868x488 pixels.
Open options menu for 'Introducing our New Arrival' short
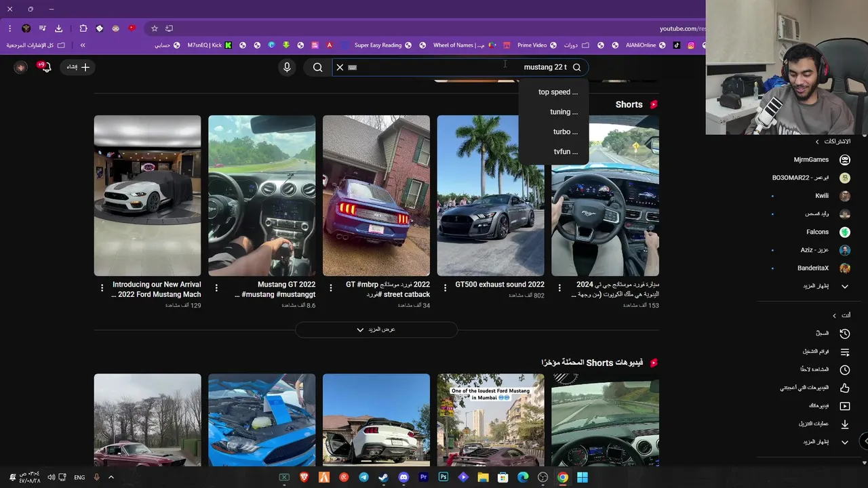[102, 287]
